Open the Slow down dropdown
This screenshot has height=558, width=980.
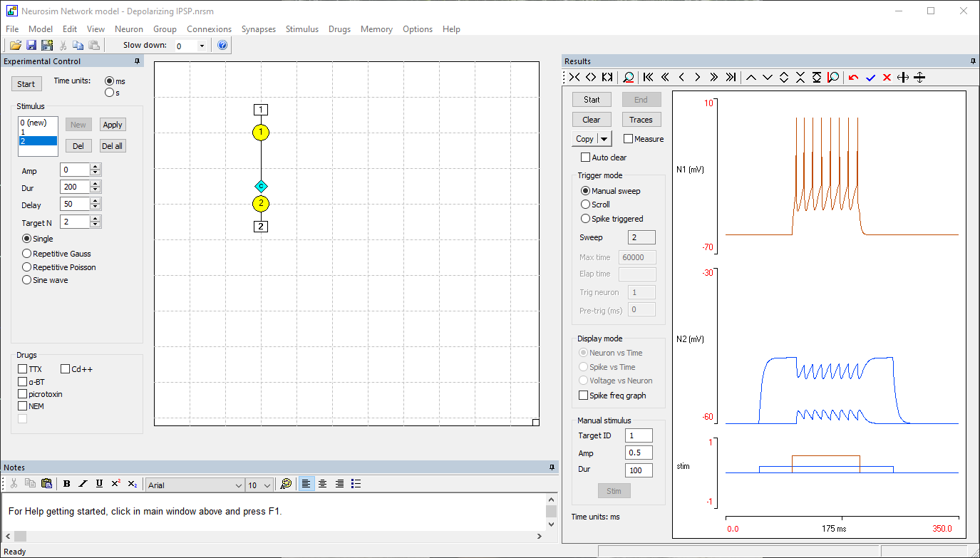pyautogui.click(x=202, y=46)
